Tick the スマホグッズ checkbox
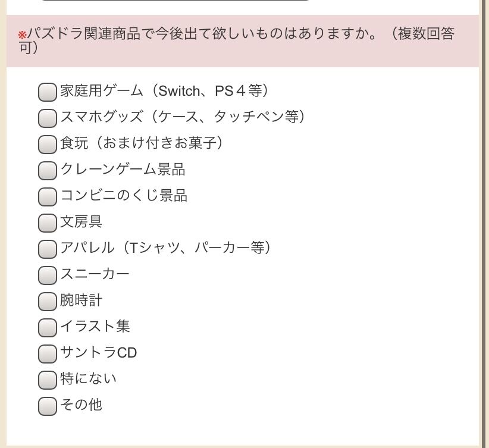Viewport: 489px width, 448px height. [48, 118]
